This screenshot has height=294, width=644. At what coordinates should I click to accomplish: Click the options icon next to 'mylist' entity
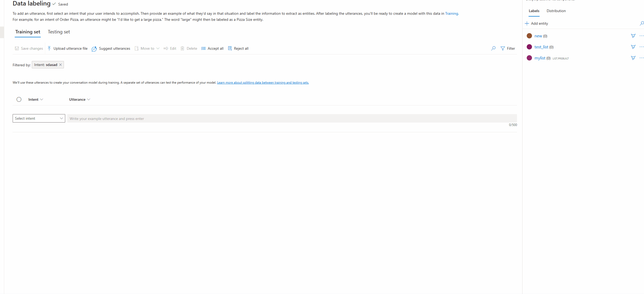(x=641, y=58)
